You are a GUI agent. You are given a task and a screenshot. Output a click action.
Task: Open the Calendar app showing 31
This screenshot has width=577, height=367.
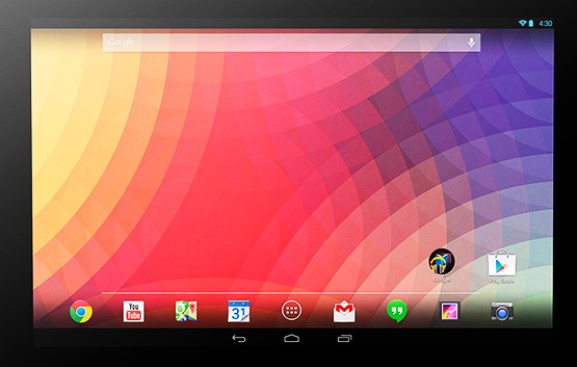pyautogui.click(x=239, y=311)
